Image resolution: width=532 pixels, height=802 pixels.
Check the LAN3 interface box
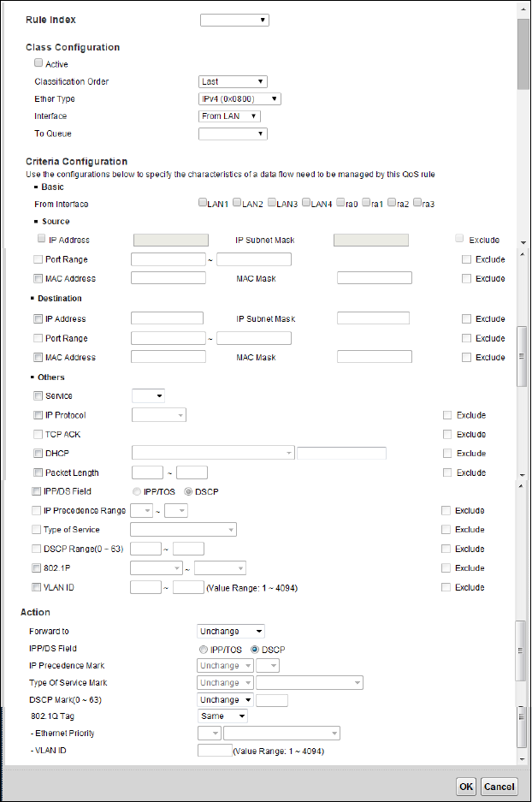(x=271, y=202)
